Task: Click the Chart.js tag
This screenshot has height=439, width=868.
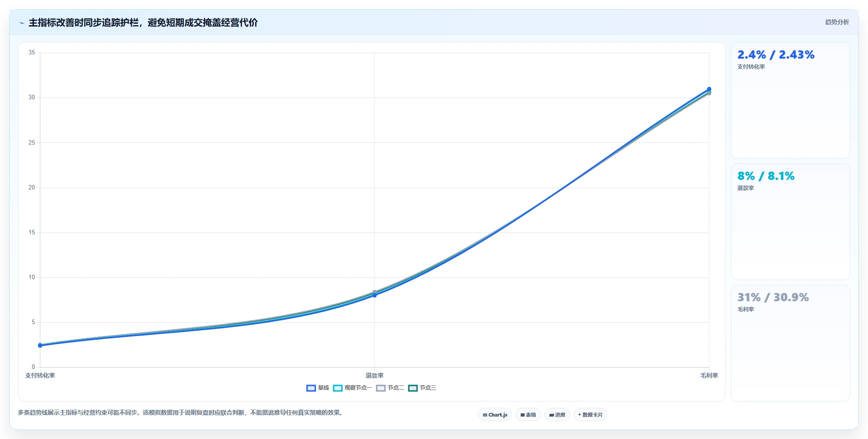Action: click(x=495, y=415)
